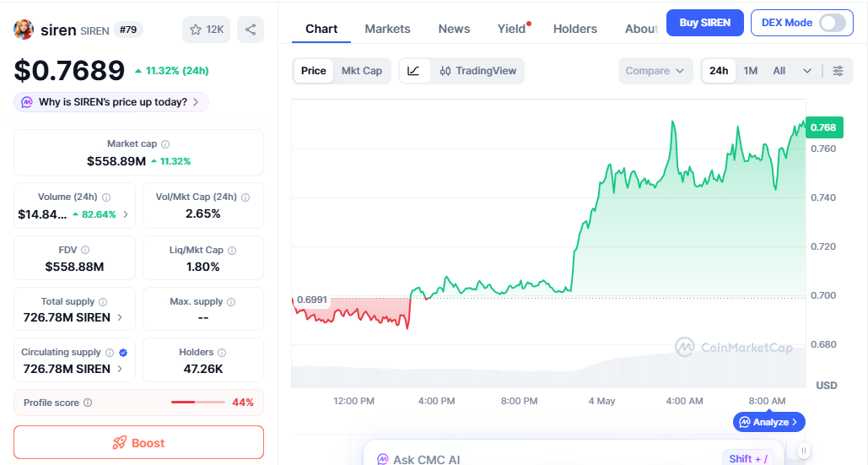Switch to the Markets tab

(387, 29)
